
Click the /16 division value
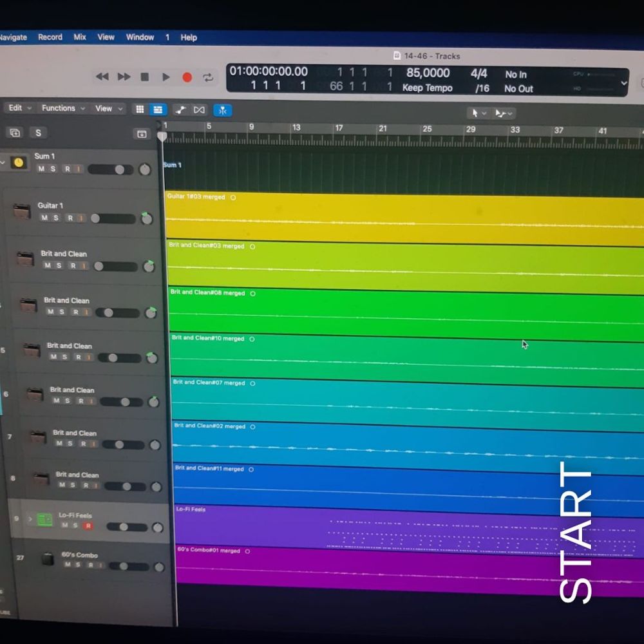point(482,88)
